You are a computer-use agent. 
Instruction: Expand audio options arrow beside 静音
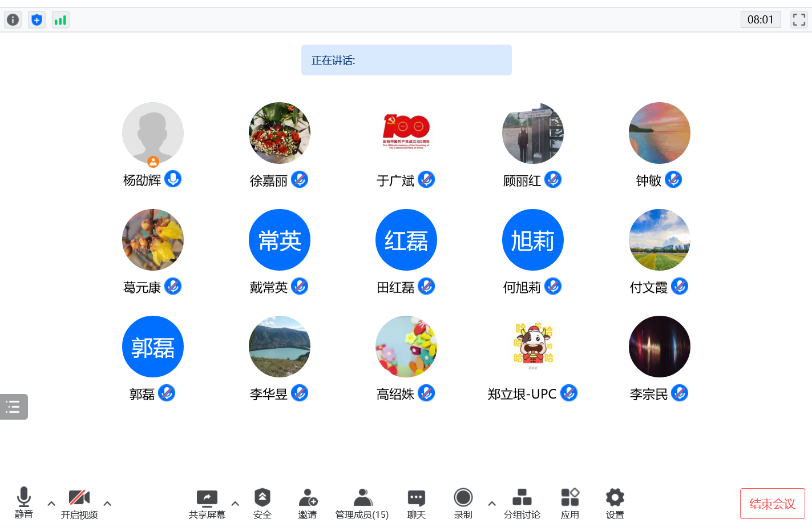click(x=51, y=504)
